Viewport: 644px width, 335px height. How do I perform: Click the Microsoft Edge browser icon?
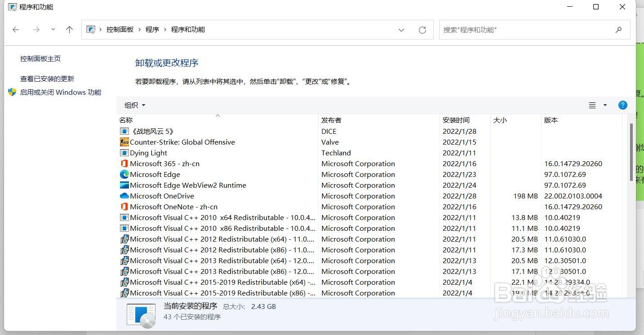124,175
